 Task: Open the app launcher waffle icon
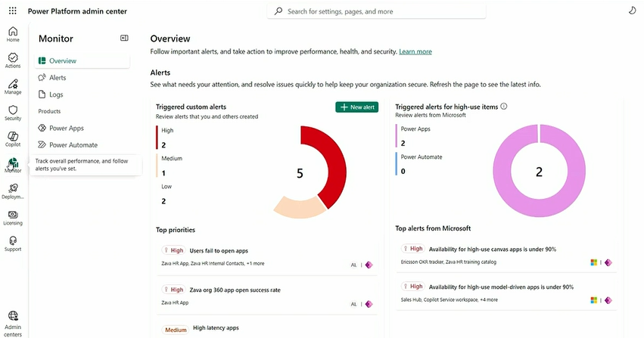[13, 11]
